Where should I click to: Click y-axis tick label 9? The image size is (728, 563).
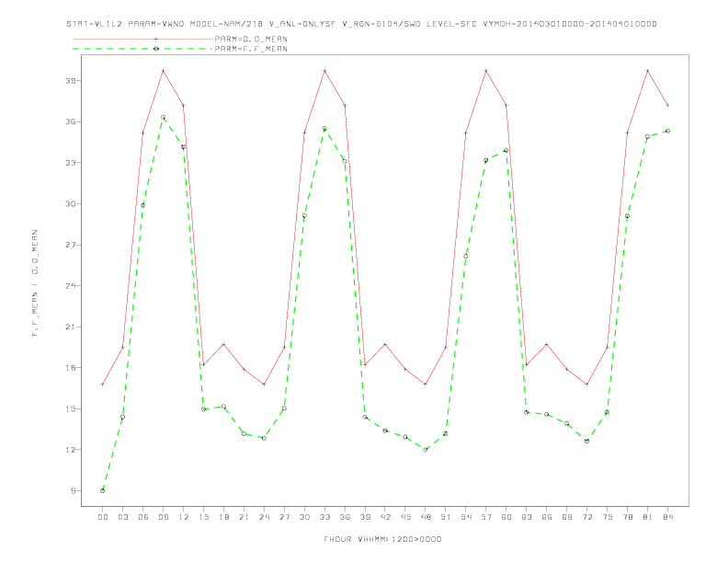[74, 490]
